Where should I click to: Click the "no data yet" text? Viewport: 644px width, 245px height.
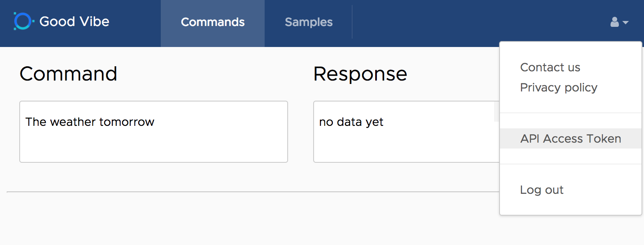[x=351, y=122]
